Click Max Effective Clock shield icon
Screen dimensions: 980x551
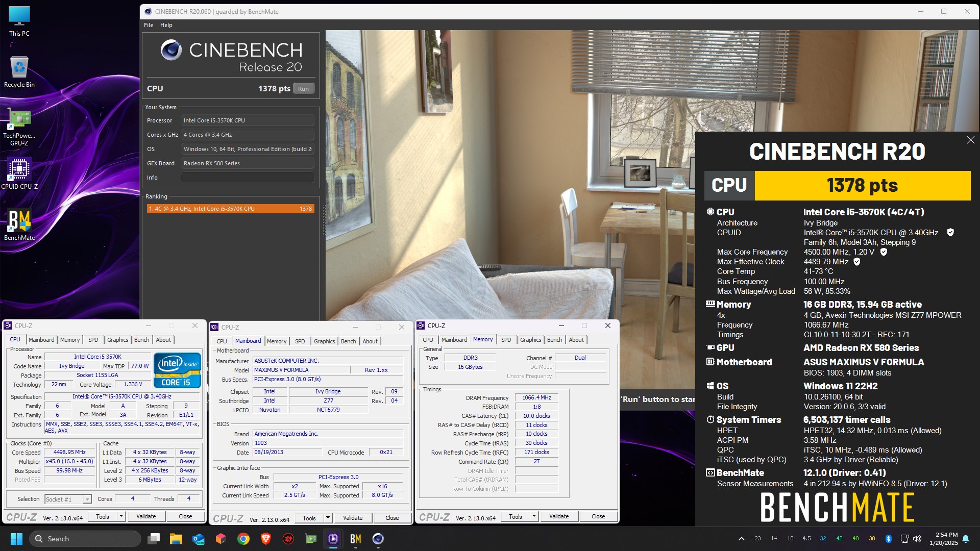point(857,261)
